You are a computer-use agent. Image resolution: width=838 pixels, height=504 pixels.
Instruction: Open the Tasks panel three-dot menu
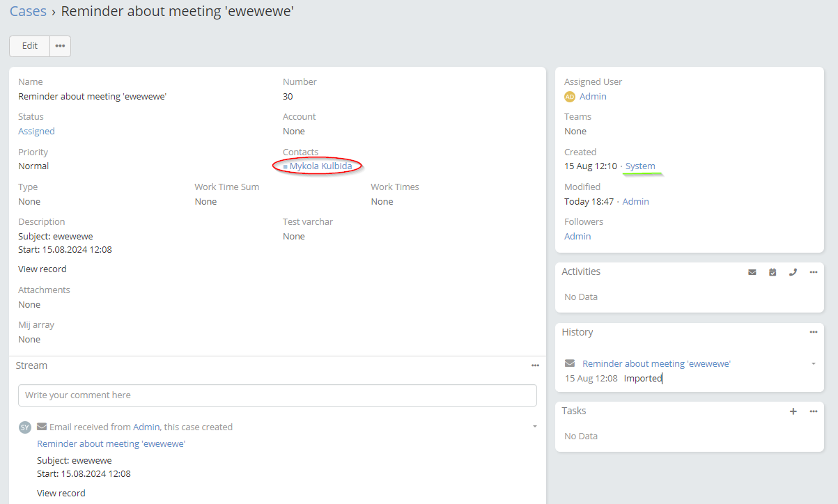[x=813, y=411]
